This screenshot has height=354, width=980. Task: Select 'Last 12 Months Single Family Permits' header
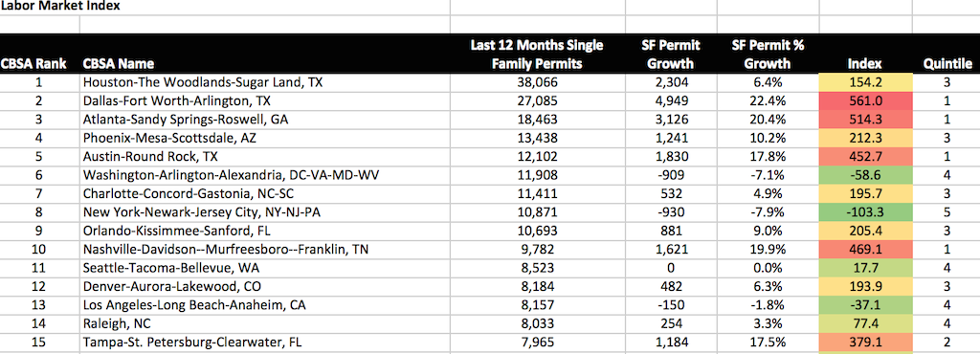pos(538,55)
